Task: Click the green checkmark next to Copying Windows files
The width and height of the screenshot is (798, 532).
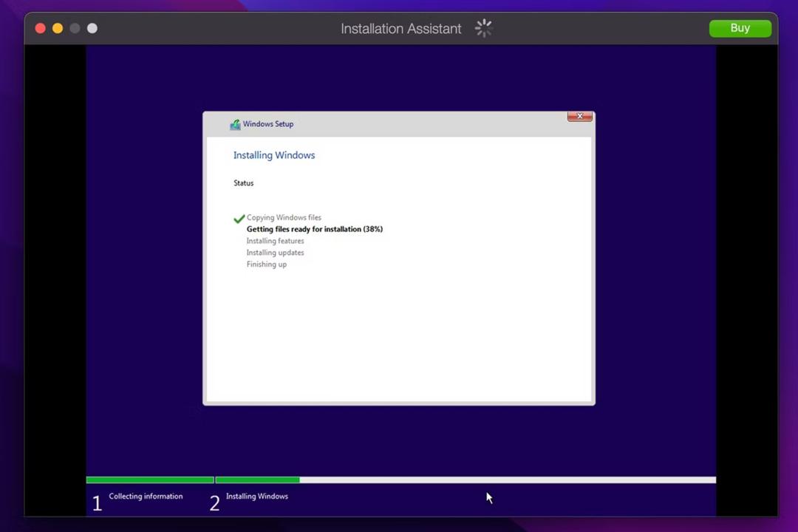Action: click(239, 219)
